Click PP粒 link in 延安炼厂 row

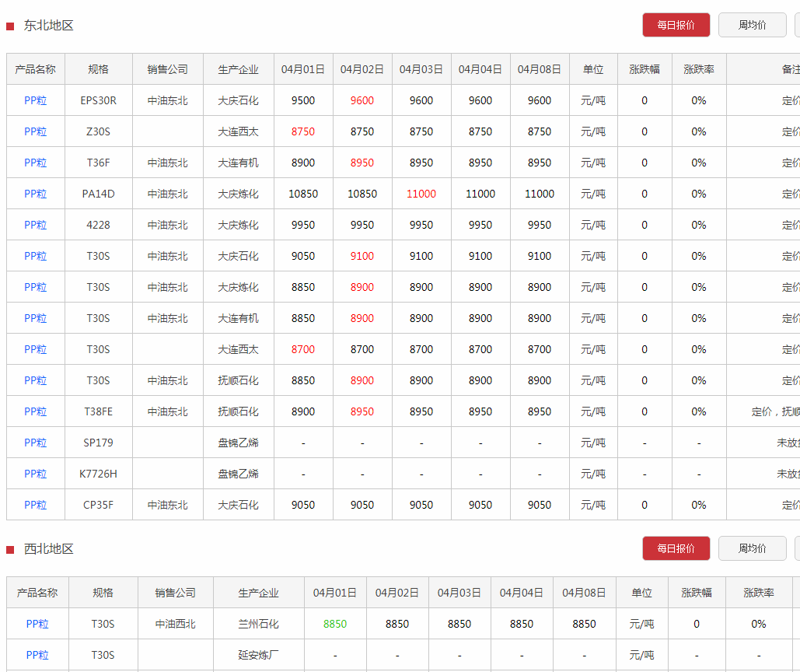pos(37,655)
